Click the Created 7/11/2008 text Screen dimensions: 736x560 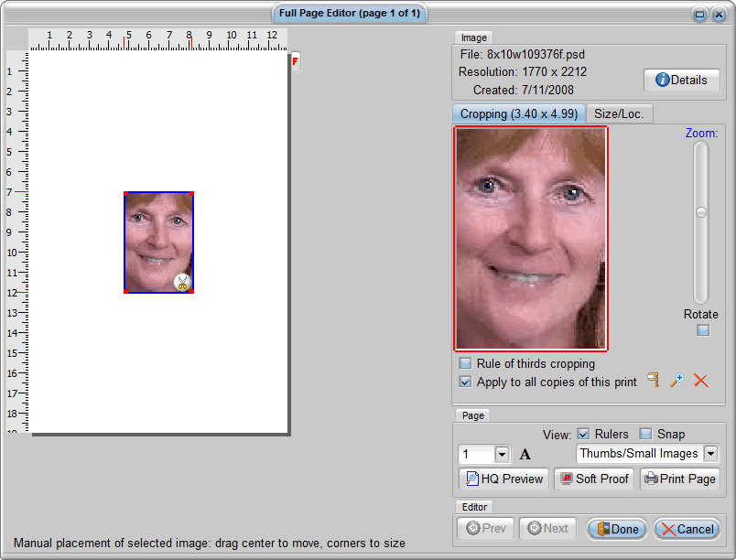(x=523, y=90)
